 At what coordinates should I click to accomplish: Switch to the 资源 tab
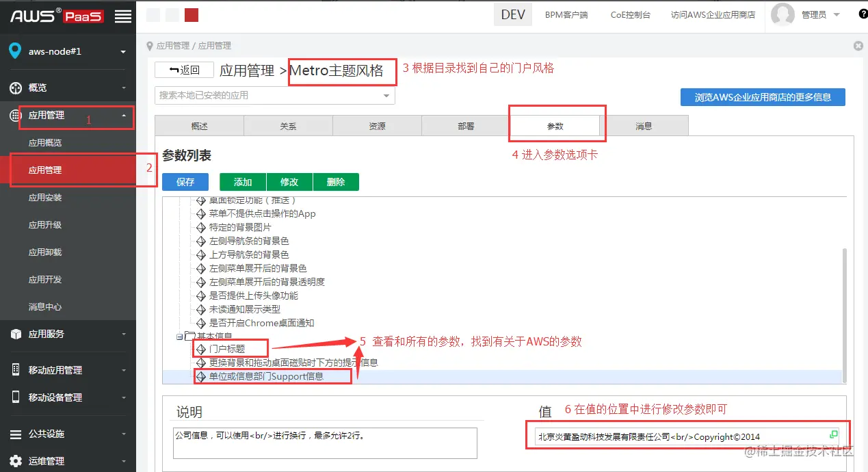(377, 126)
